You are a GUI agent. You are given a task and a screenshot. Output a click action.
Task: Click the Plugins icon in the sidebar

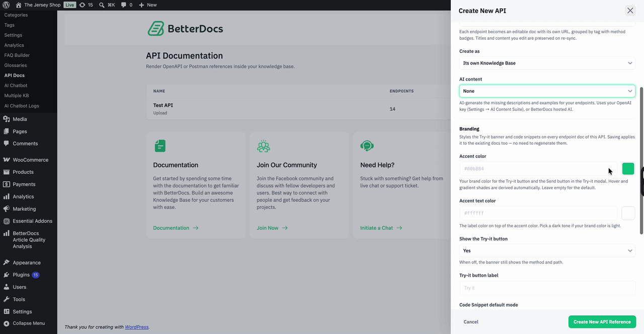(x=7, y=275)
